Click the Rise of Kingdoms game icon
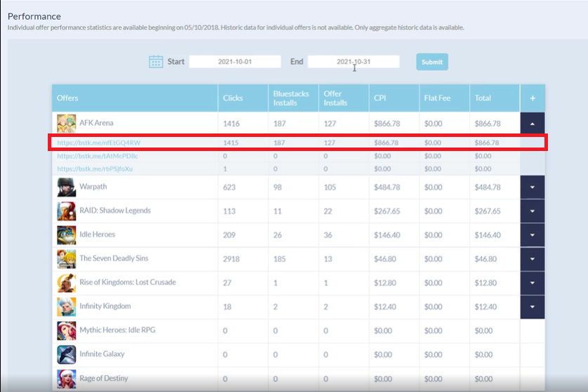This screenshot has height=392, width=588. [x=66, y=283]
